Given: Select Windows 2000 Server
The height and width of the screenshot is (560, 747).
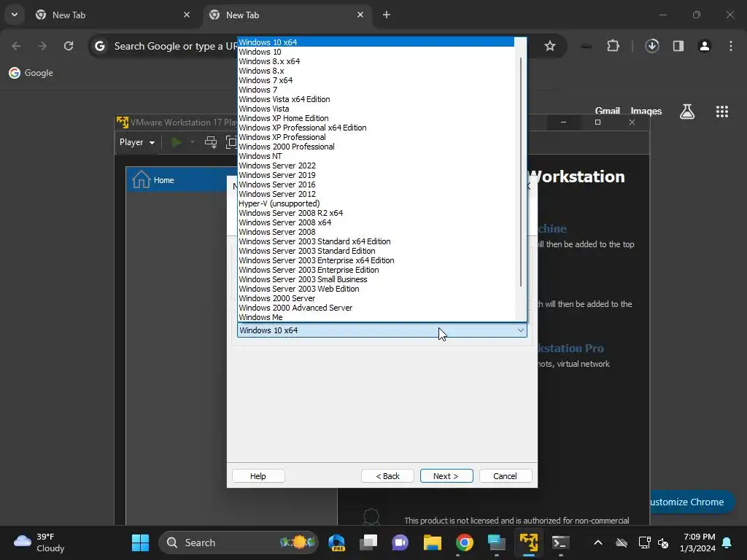Looking at the screenshot, I should click(376, 298).
